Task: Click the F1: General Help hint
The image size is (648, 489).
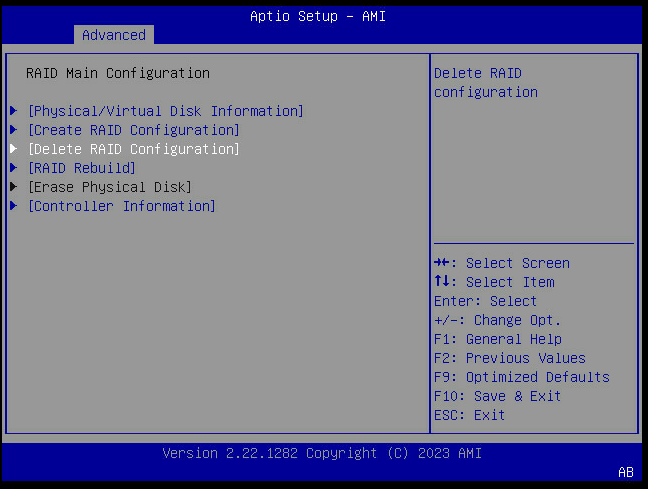Action: pos(498,339)
